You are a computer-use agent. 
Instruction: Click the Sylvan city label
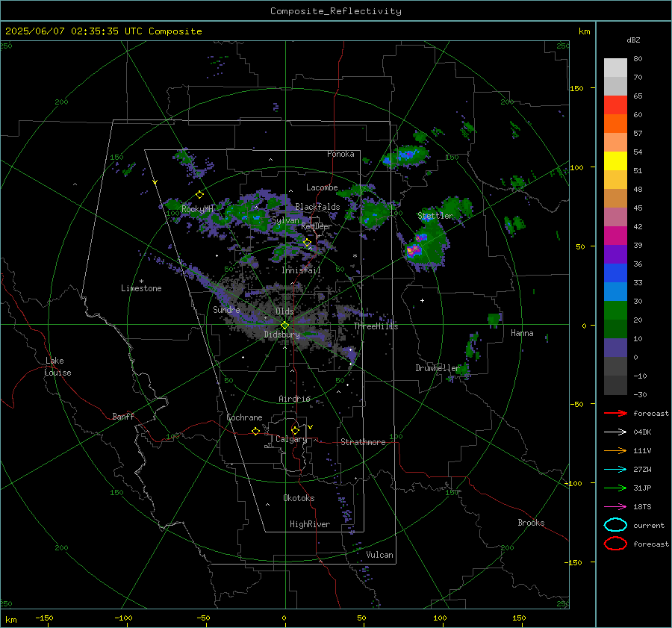[285, 220]
